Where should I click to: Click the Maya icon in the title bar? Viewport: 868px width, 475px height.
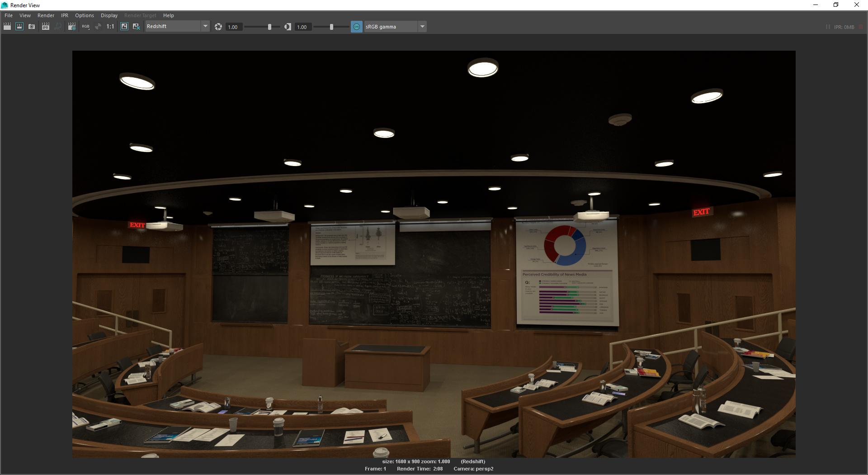5,5
